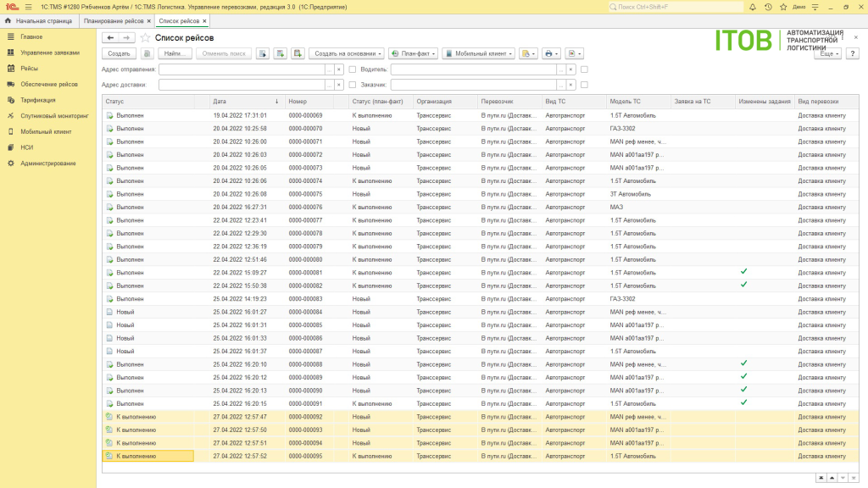Open Администрирование section
Screen dimensions: 868x488
[48, 164]
